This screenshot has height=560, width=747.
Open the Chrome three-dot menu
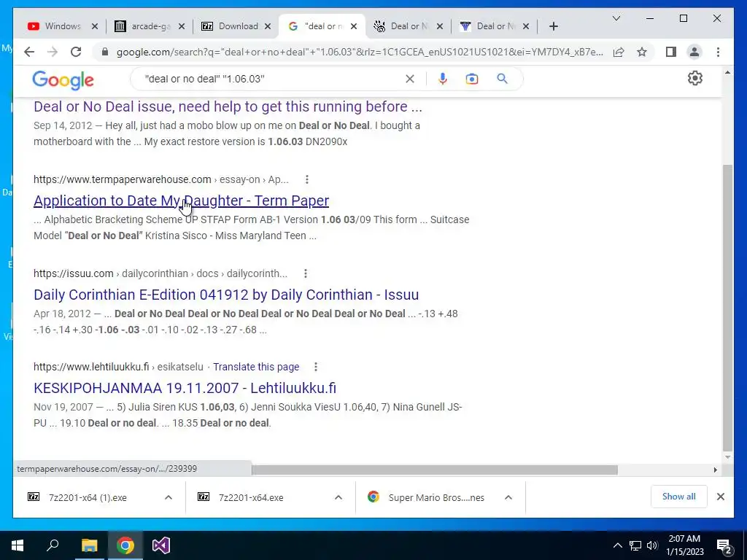click(x=718, y=52)
